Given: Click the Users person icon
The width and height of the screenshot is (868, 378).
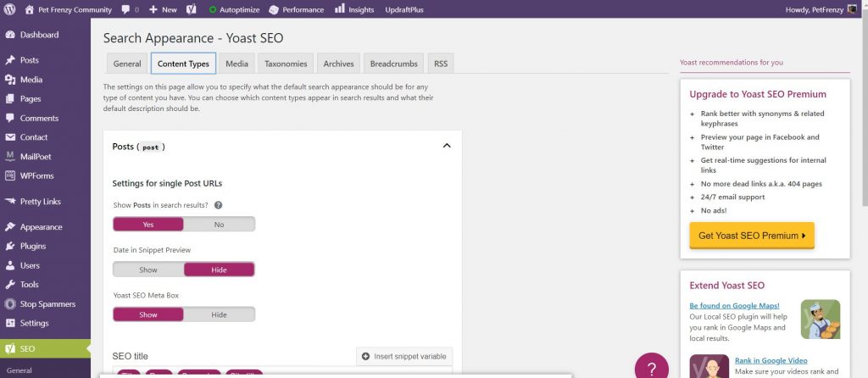Looking at the screenshot, I should (x=10, y=265).
